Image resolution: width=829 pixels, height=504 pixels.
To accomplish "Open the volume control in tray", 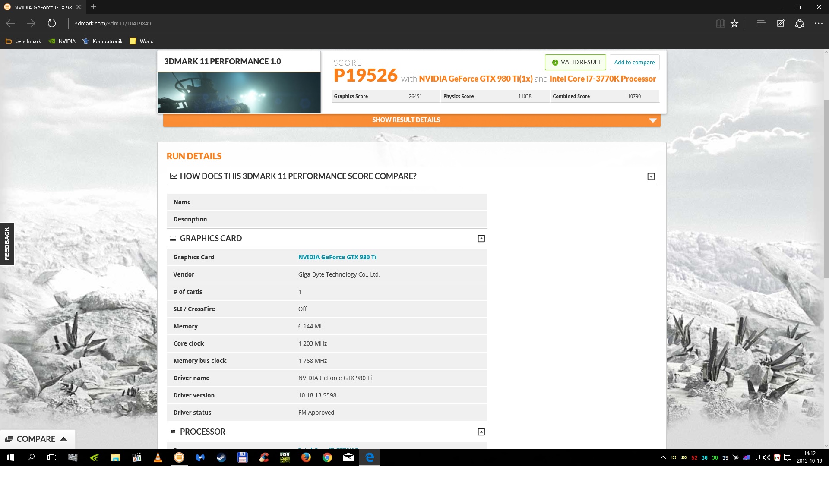I will 766,457.
